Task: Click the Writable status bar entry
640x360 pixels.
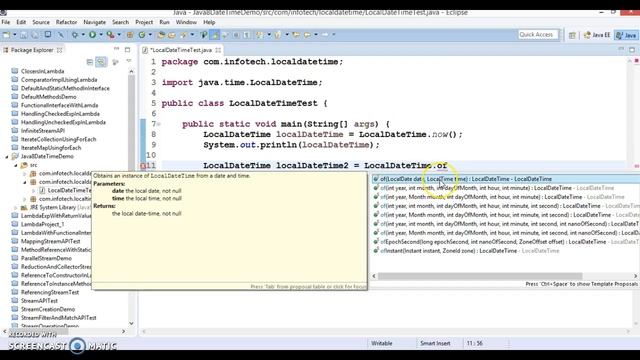Action: [382, 344]
